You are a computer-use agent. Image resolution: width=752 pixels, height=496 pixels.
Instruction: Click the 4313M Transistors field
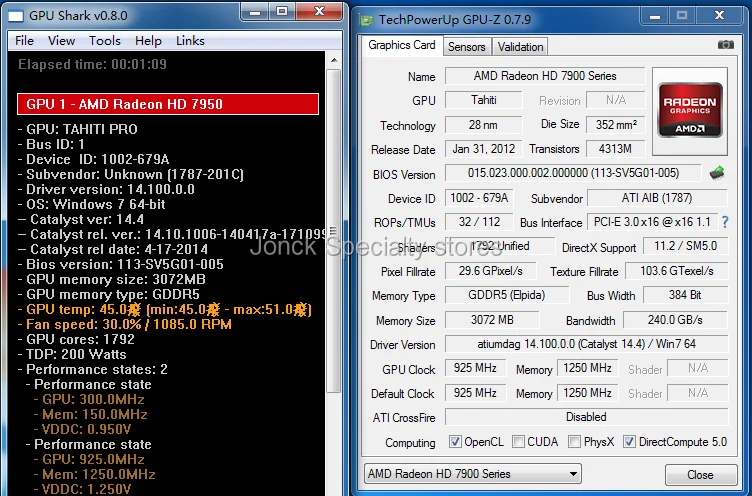coord(616,149)
